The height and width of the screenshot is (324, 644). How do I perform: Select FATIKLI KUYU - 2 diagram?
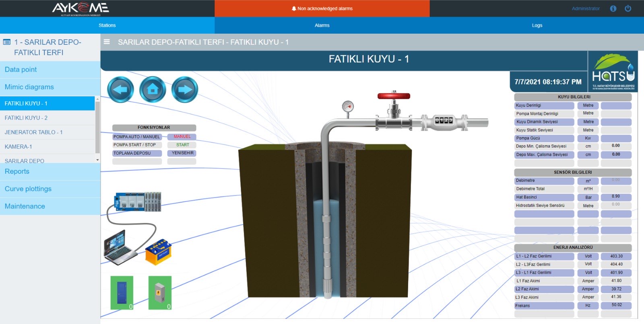(47, 118)
